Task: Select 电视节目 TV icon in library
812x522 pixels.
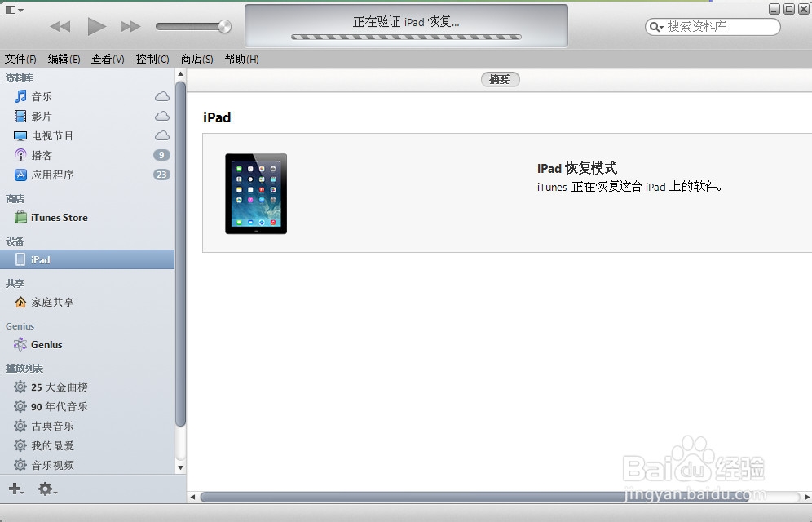Action: pos(20,135)
